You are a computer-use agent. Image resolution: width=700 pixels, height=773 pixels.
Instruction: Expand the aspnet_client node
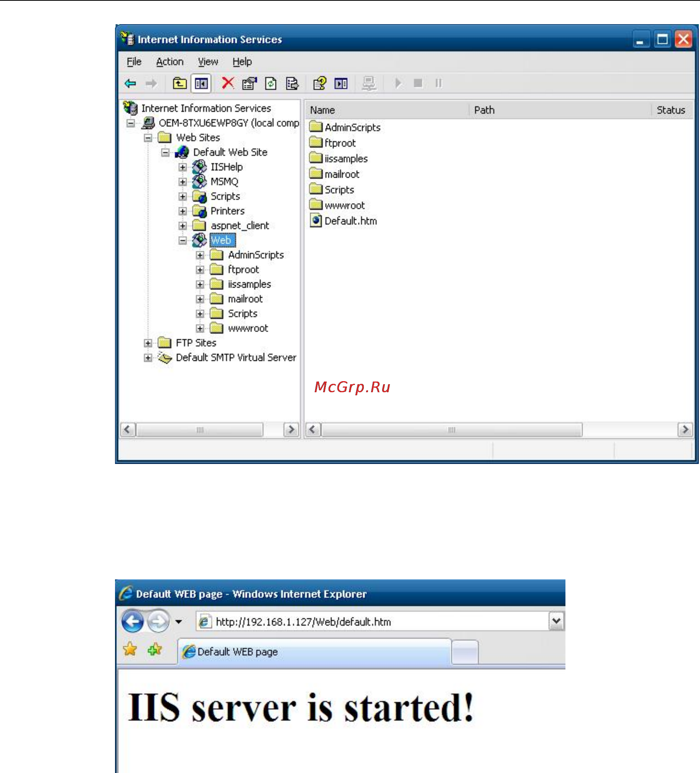(183, 226)
